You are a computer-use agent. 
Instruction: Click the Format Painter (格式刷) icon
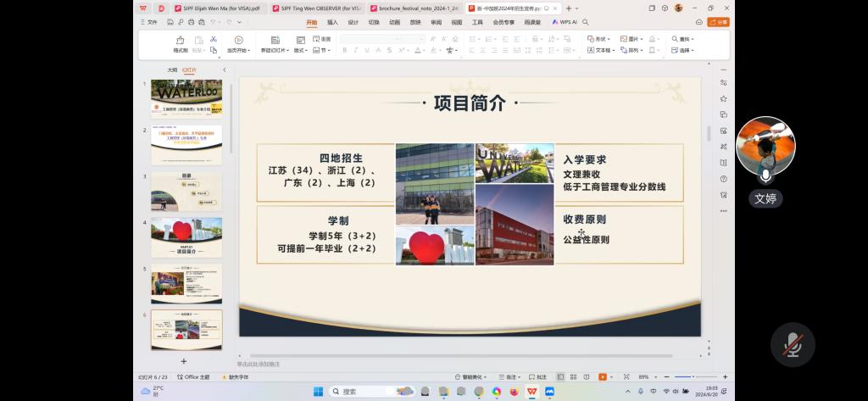pos(181,40)
